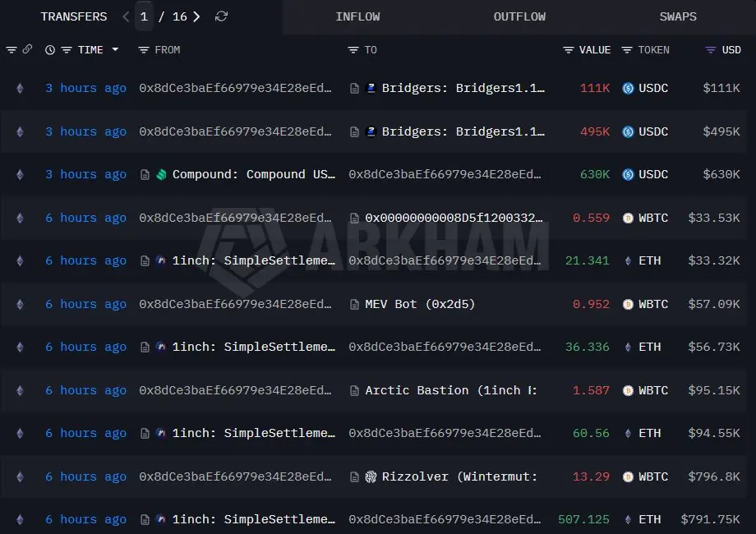Click the $630K USD amount
Screen dimensions: 756x534
tap(721, 174)
